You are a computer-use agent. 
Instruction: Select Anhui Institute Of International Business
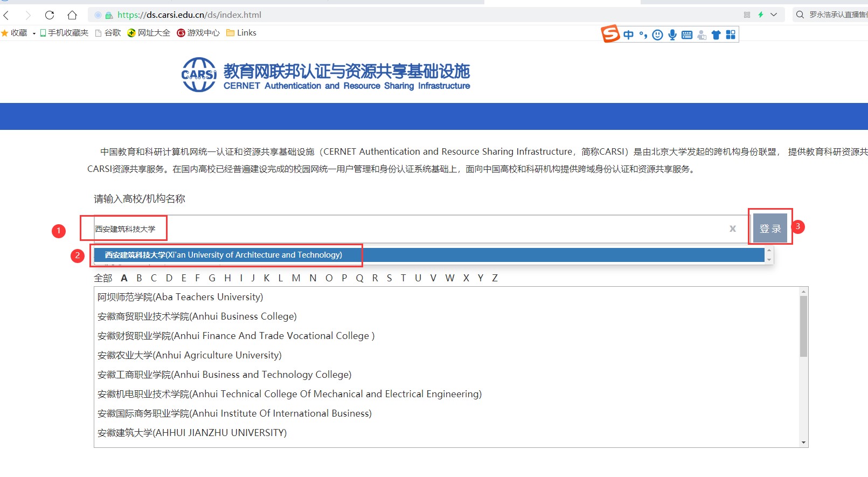235,413
